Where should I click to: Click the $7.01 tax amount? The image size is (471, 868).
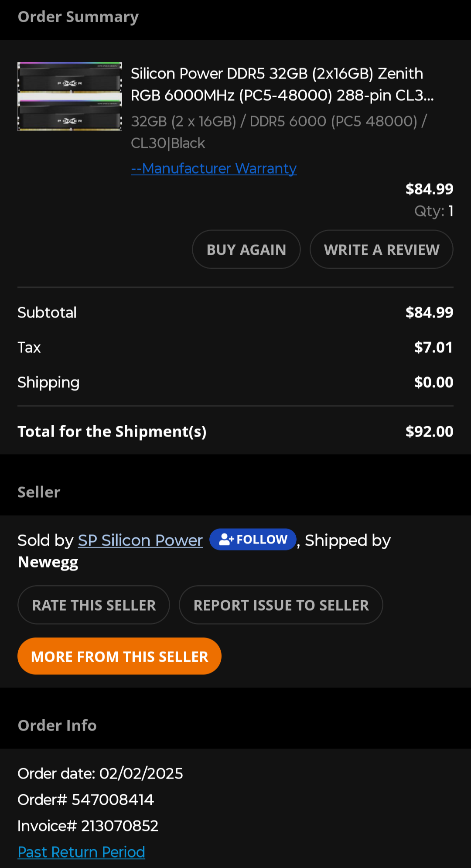[x=433, y=347]
